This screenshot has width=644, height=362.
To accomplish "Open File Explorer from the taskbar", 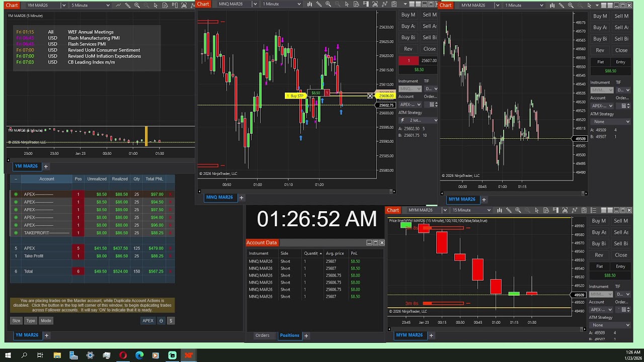I will [x=57, y=355].
